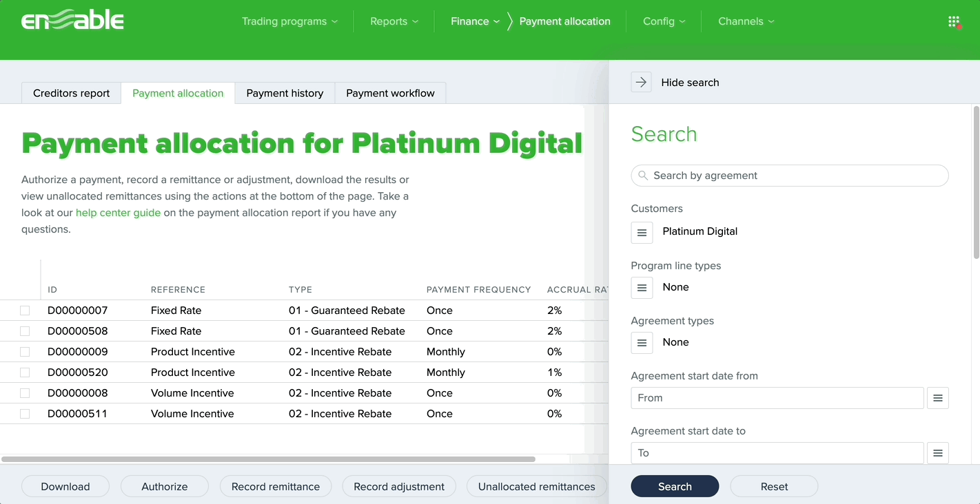Click the Download button
The image size is (980, 504).
pos(65,486)
